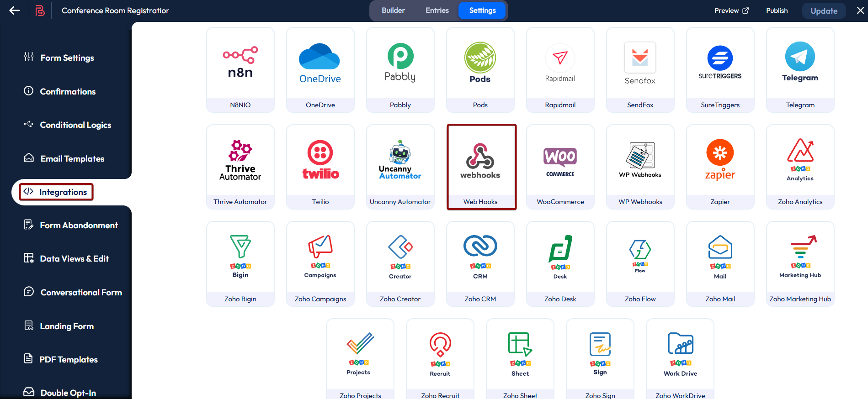
Task: Select the WooCommerce logo
Action: (560, 162)
